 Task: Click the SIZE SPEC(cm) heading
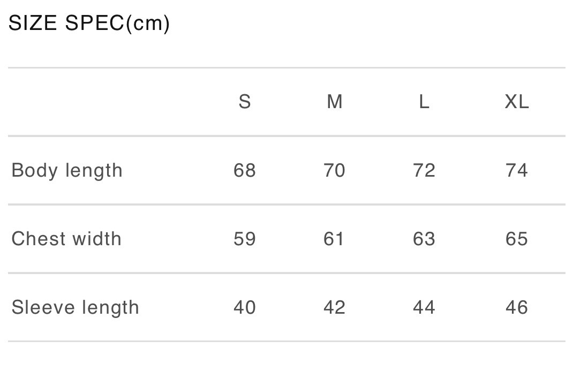click(x=89, y=24)
